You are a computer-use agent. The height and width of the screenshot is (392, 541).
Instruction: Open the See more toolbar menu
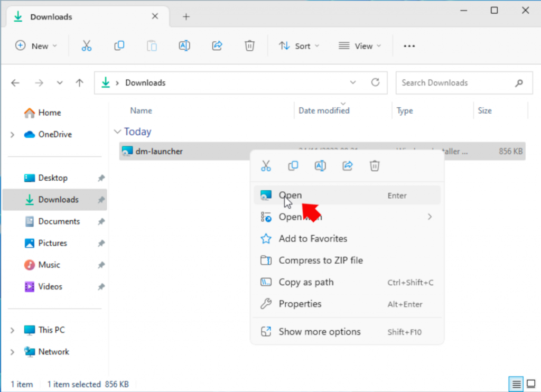(409, 46)
